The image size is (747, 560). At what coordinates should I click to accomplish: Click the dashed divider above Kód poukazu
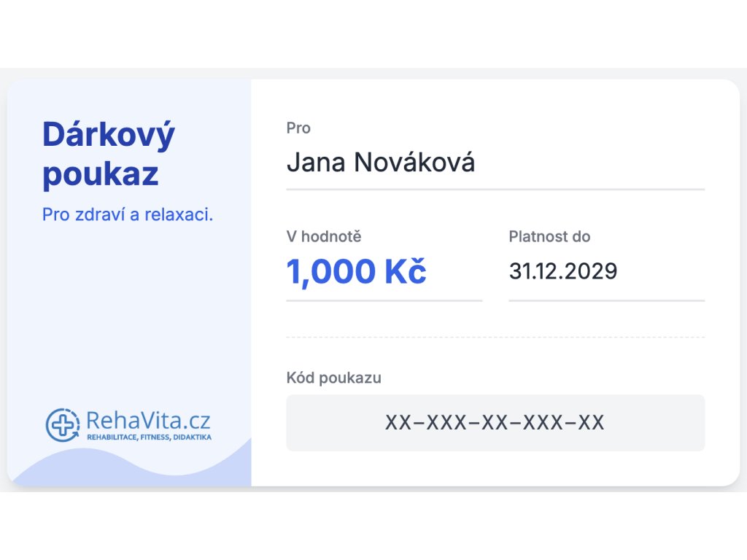495,337
